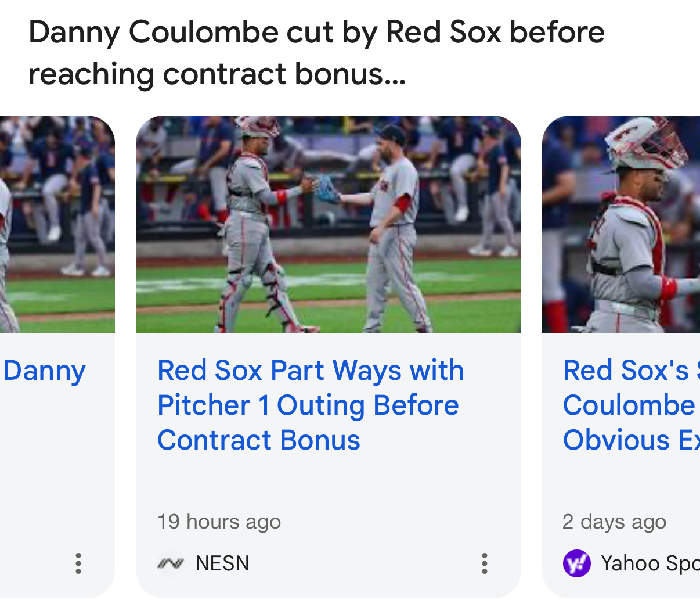This screenshot has width=700, height=607.
Task: Open the Yahoo Sports 'Coulombe' article headline
Action: (x=632, y=405)
